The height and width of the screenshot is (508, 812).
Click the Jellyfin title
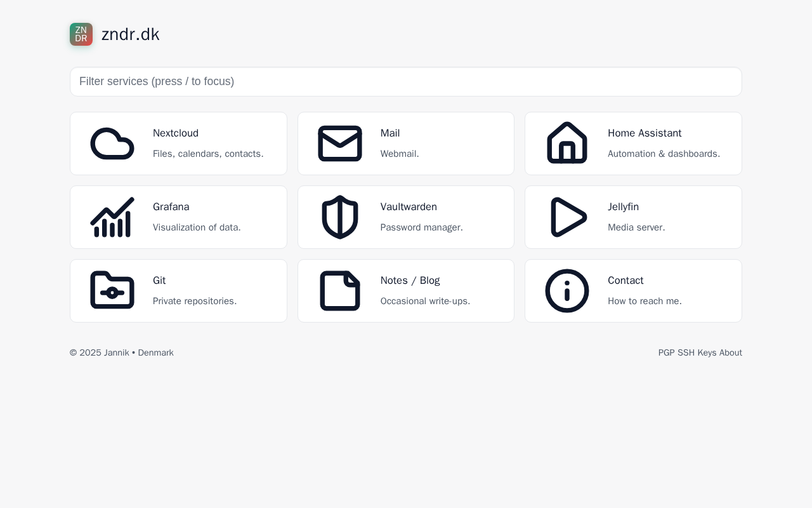coord(624,207)
